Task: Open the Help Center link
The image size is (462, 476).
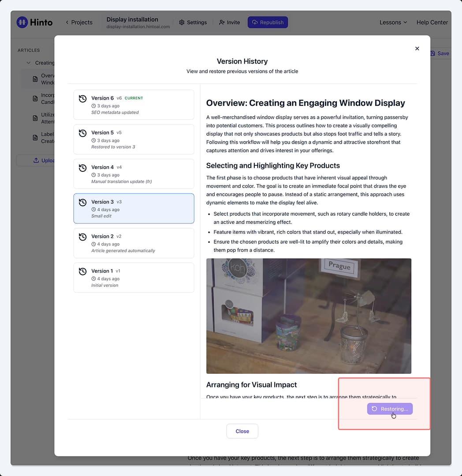Action: click(x=432, y=22)
